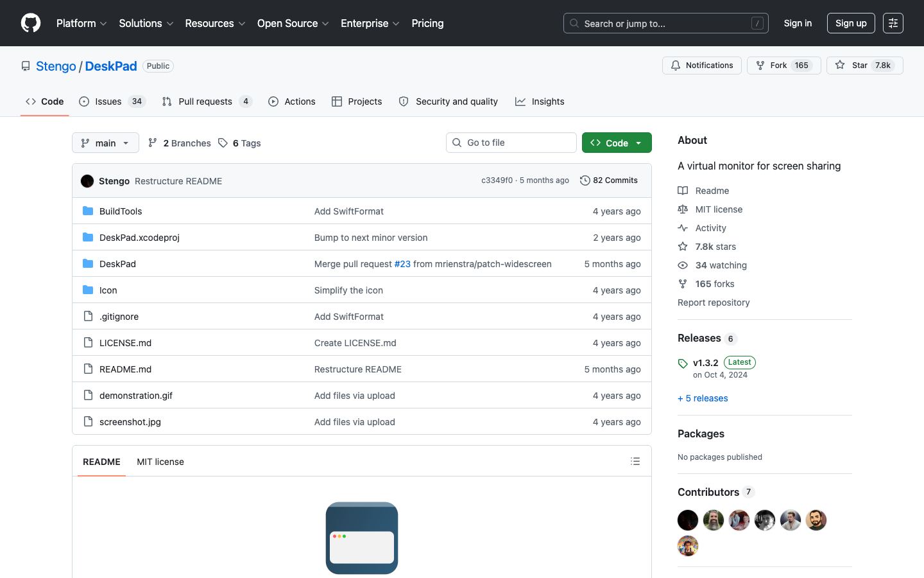Switch to the MIT license tab

click(160, 462)
